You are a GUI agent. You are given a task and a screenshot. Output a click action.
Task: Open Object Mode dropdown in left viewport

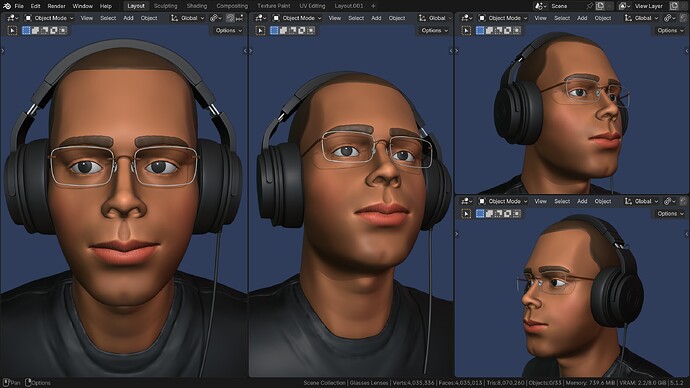[49, 18]
